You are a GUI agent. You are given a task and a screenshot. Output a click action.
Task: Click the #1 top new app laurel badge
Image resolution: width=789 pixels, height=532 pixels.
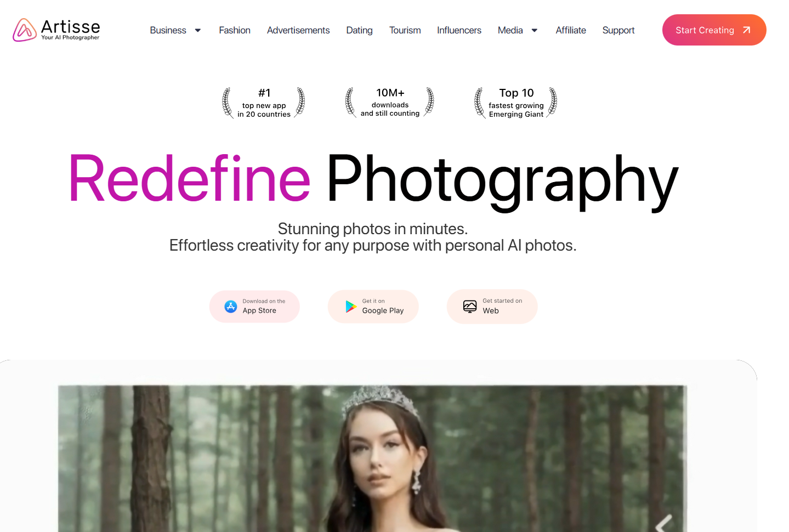[264, 103]
